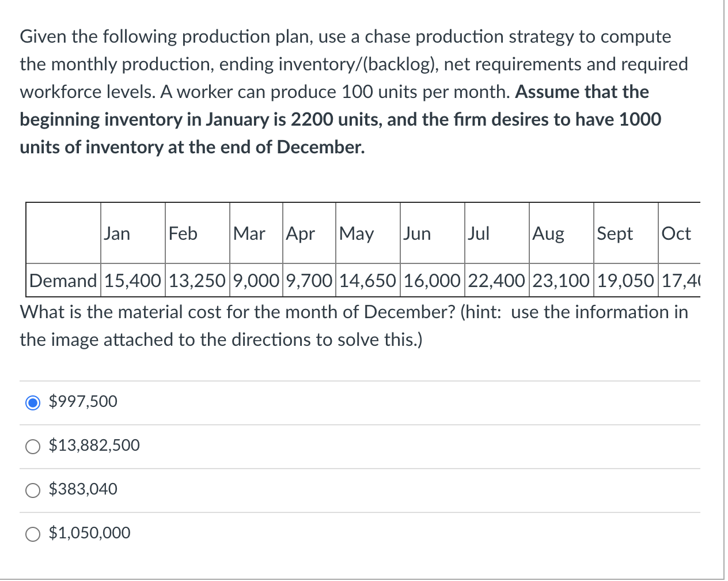Click the Oct column header cell
The height and width of the screenshot is (581, 728).
(678, 233)
